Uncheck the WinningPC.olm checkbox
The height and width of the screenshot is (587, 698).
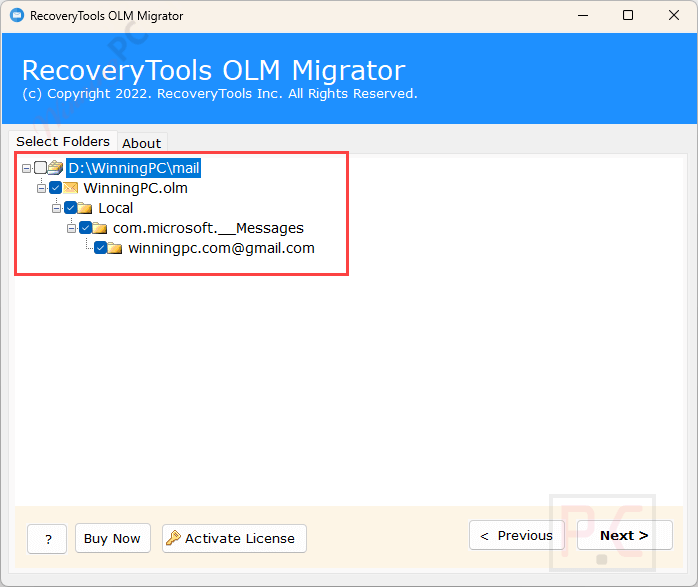pyautogui.click(x=56, y=188)
